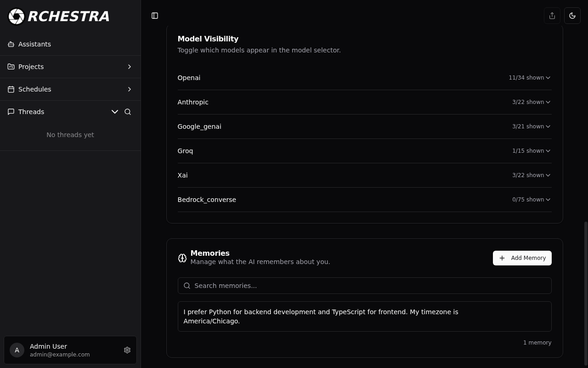588x368 pixels.
Task: Click the Add Memory button
Action: pyautogui.click(x=522, y=258)
